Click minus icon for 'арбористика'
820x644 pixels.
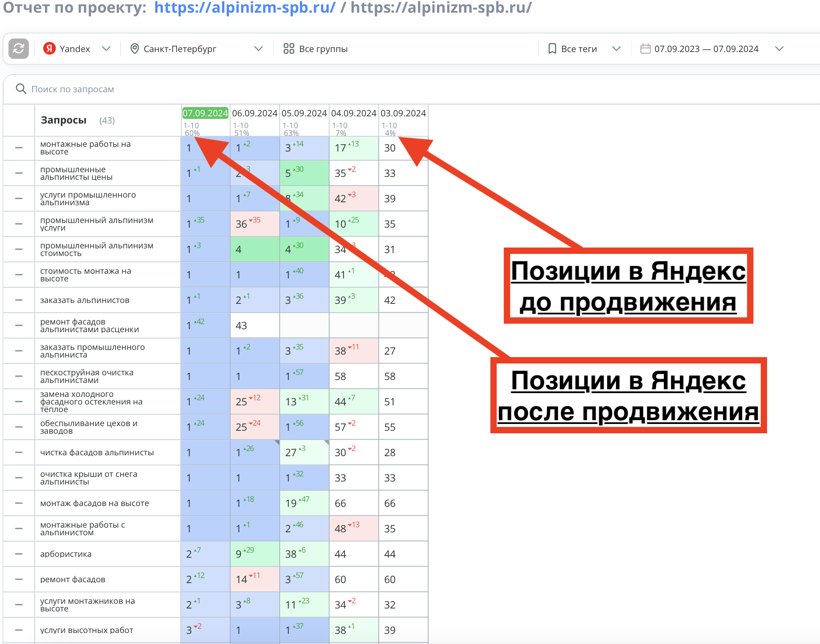tap(19, 554)
